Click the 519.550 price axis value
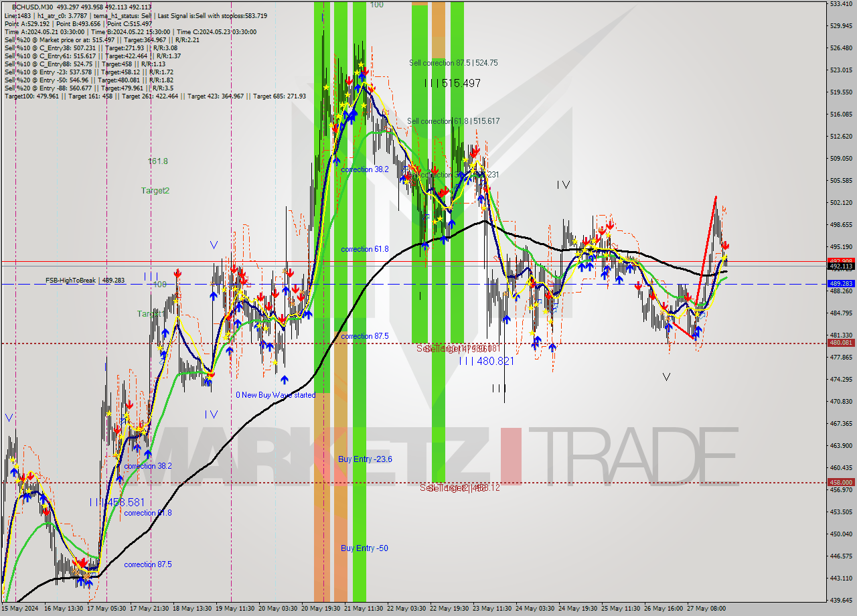Screen dimensions: 857x616 click(x=841, y=92)
